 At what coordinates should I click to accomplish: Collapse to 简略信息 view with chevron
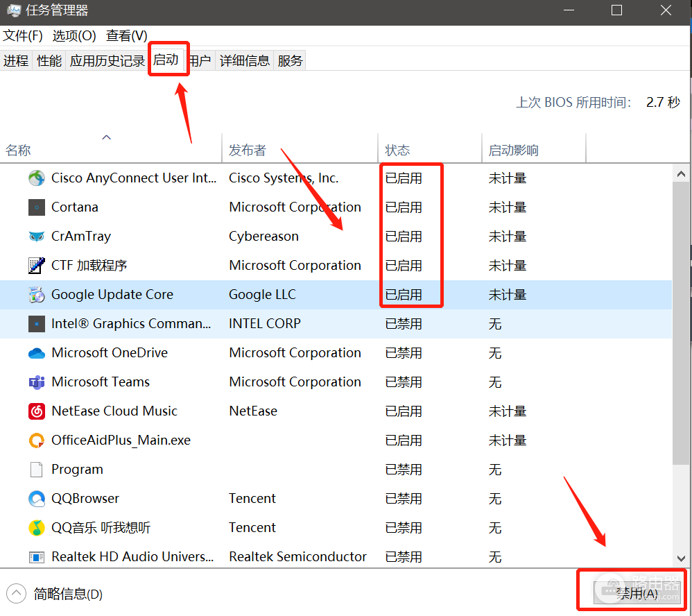pyautogui.click(x=17, y=594)
